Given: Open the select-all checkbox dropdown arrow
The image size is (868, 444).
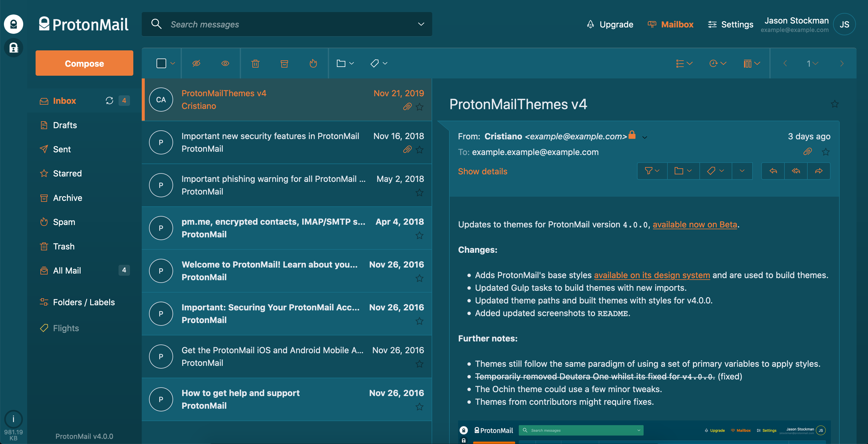Looking at the screenshot, I should (173, 63).
